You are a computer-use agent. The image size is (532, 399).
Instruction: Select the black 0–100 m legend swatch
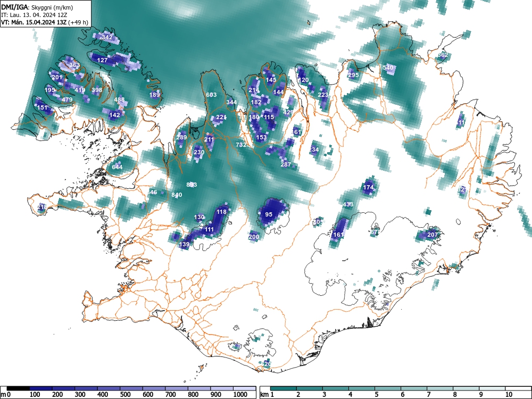(x=18, y=388)
